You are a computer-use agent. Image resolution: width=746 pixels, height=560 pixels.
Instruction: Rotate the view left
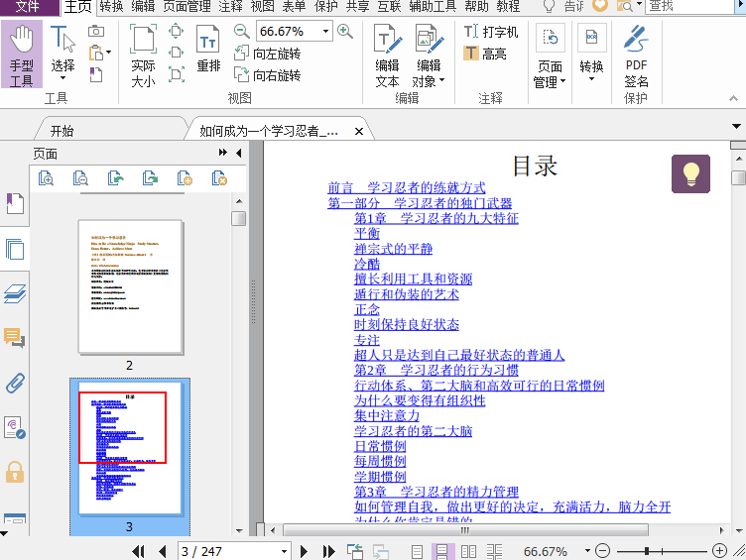[x=268, y=54]
